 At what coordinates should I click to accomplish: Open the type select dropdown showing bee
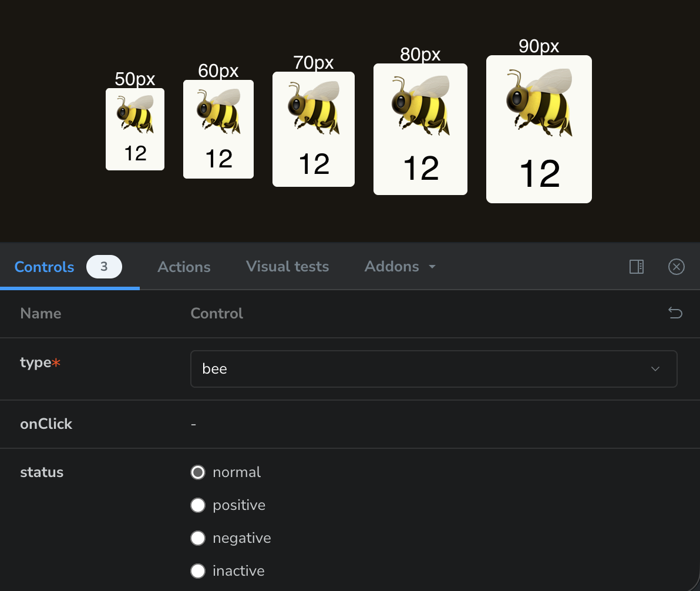click(433, 369)
